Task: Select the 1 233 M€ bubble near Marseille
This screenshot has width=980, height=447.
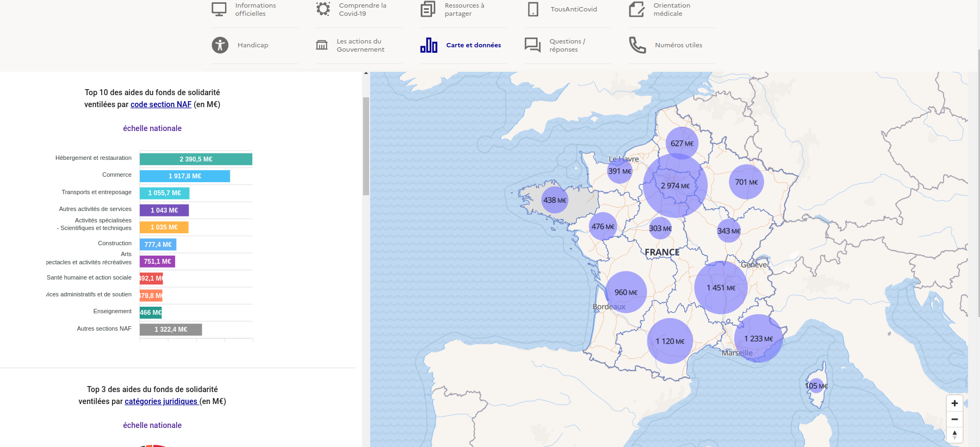Action: [759, 338]
